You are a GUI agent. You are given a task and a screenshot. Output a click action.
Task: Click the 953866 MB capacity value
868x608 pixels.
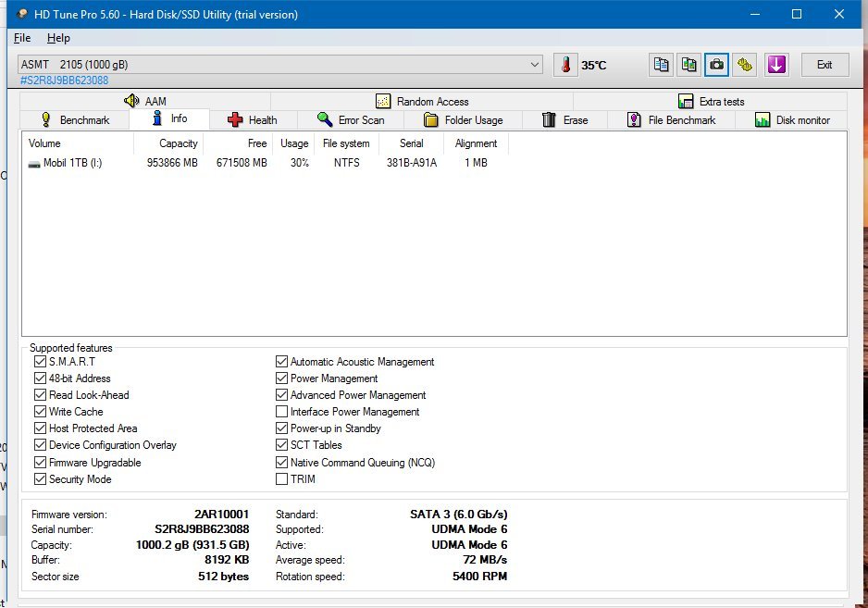172,163
